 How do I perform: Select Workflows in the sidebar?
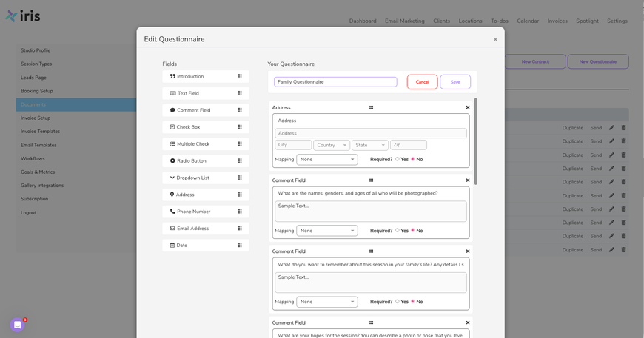[x=33, y=158]
